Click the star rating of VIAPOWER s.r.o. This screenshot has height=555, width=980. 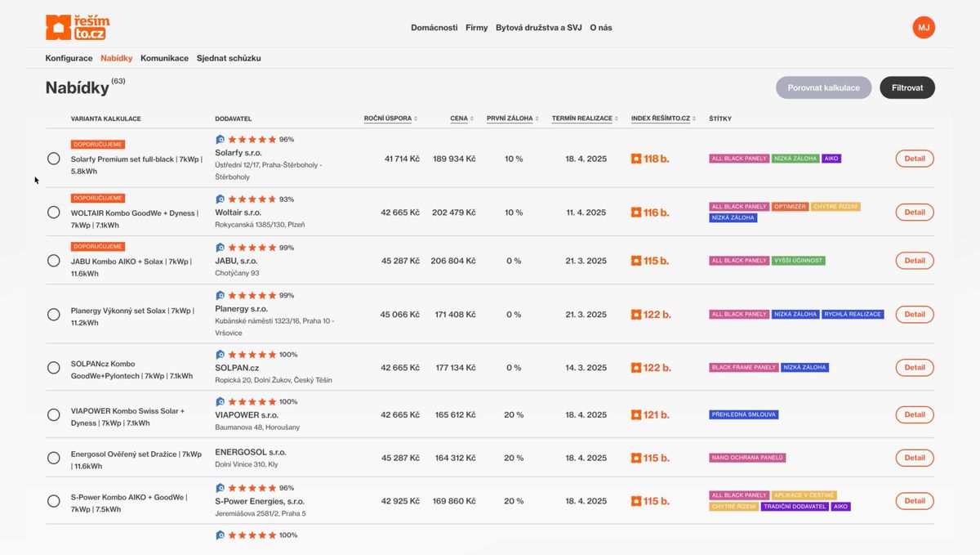252,401
